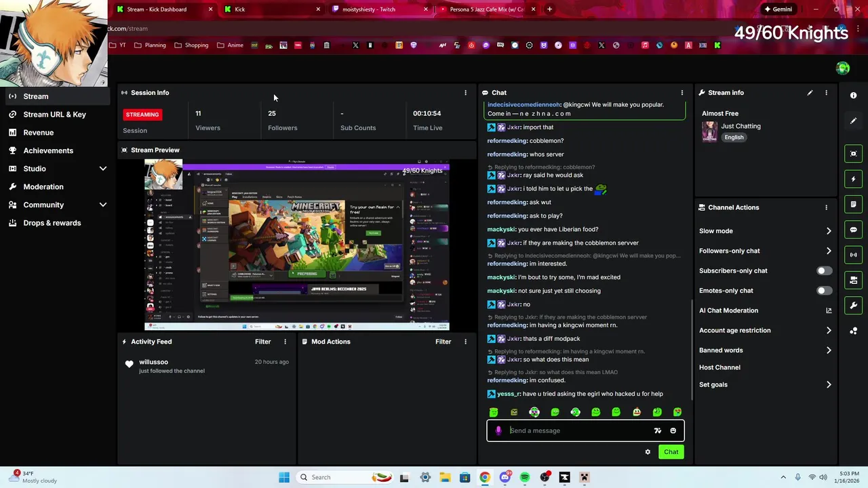Open Stream URL & Key page
The height and width of the screenshot is (488, 868).
coord(54,115)
